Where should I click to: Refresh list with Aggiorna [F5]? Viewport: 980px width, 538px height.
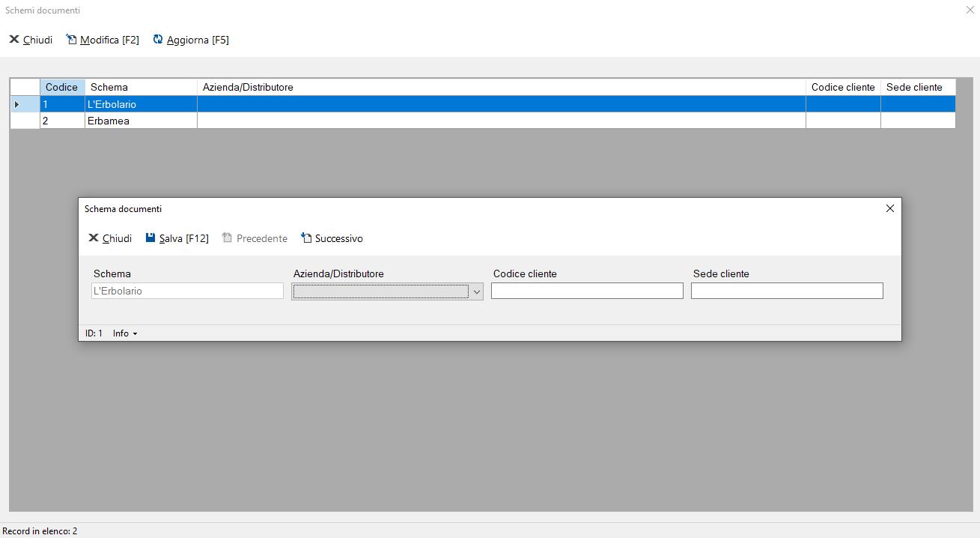[191, 40]
